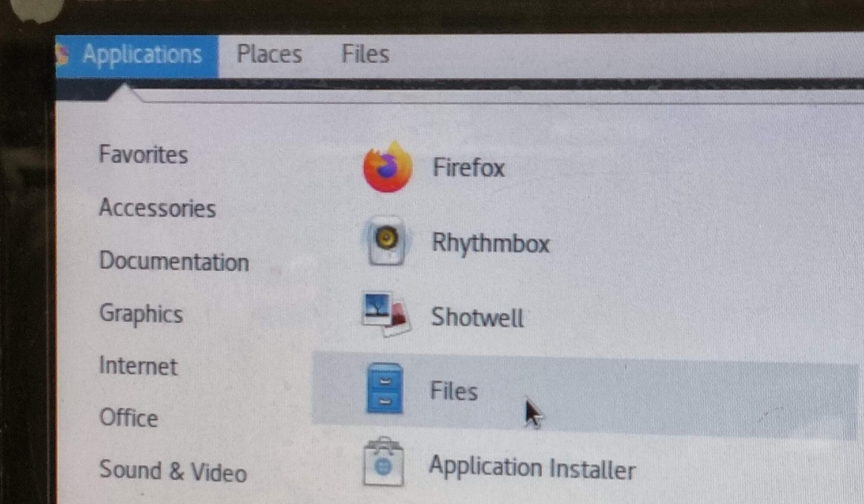Viewport: 864px width, 504px height.
Task: Select the Accessories category
Action: click(157, 208)
